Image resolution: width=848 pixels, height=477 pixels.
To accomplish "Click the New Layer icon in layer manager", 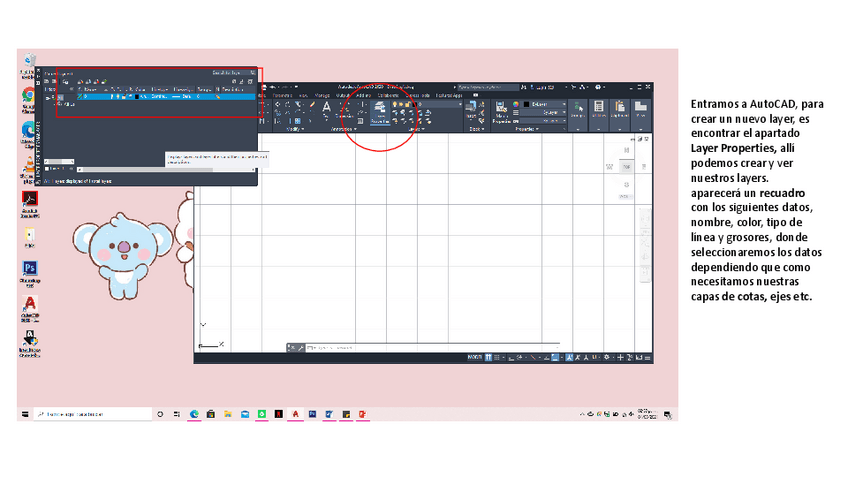I will pyautogui.click(x=80, y=82).
